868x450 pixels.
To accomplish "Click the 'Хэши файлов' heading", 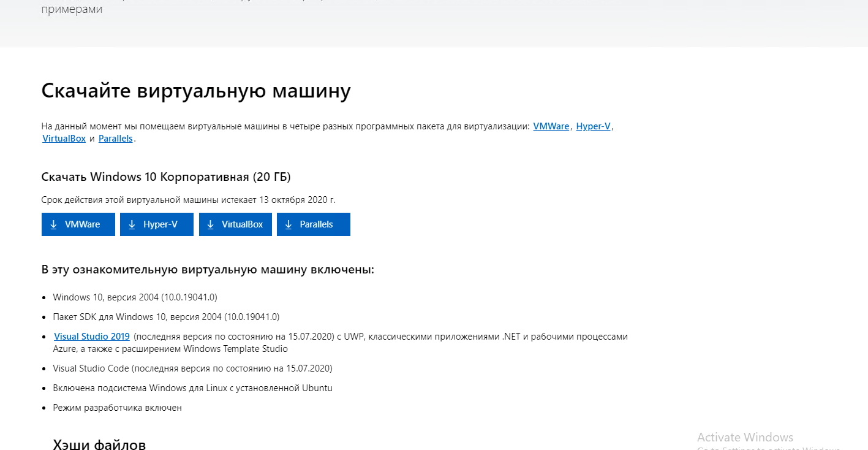I will 99,444.
